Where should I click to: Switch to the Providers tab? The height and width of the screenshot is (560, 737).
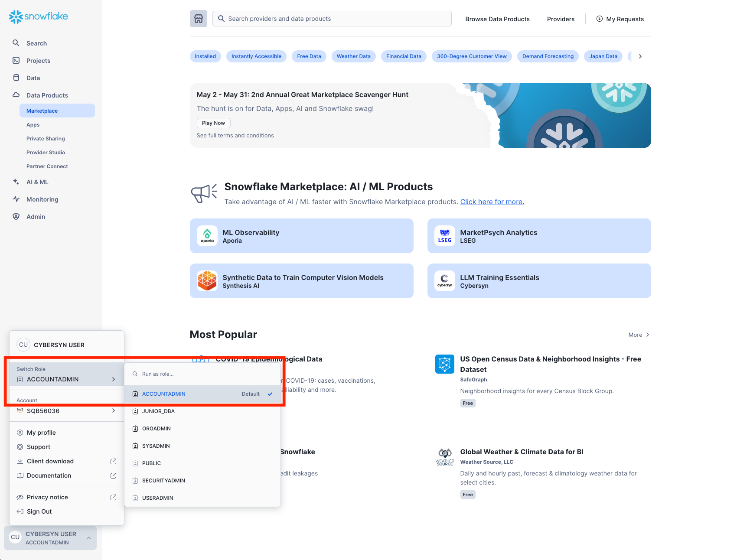(x=561, y=19)
